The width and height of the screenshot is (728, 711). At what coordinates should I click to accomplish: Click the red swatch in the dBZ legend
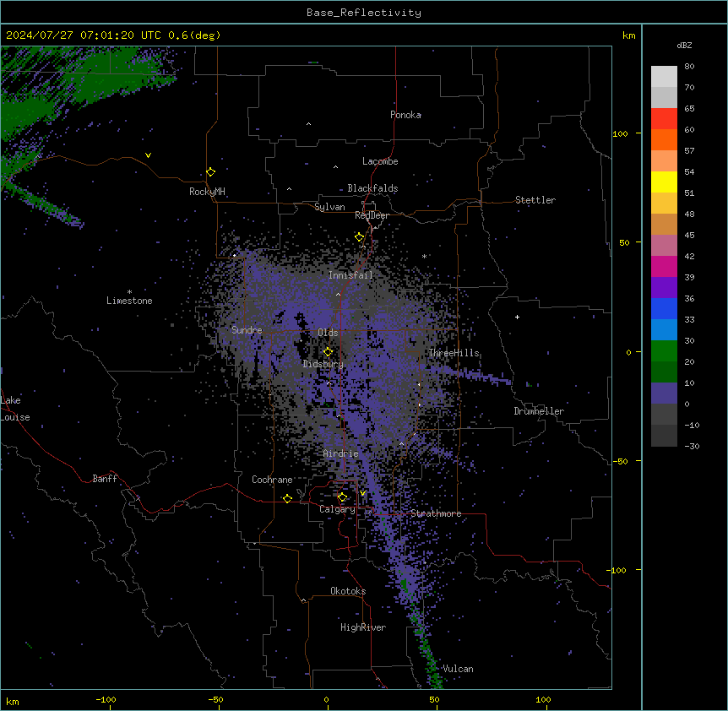pyautogui.click(x=664, y=119)
